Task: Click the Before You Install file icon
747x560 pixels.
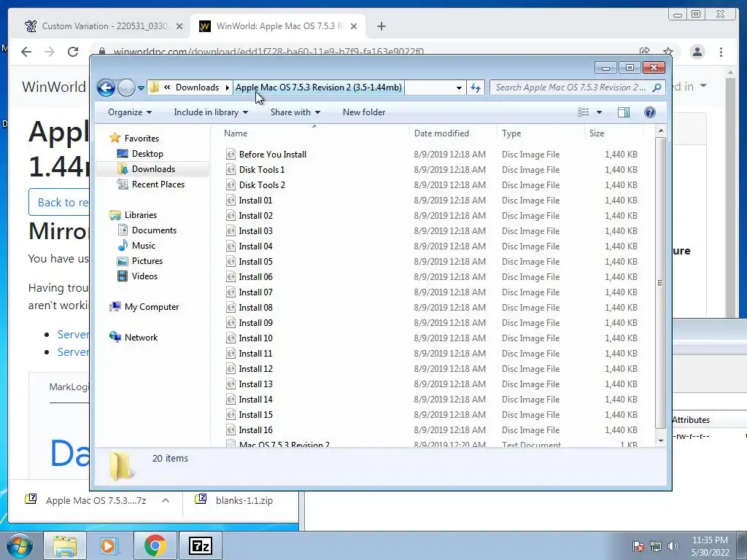Action: coord(231,155)
